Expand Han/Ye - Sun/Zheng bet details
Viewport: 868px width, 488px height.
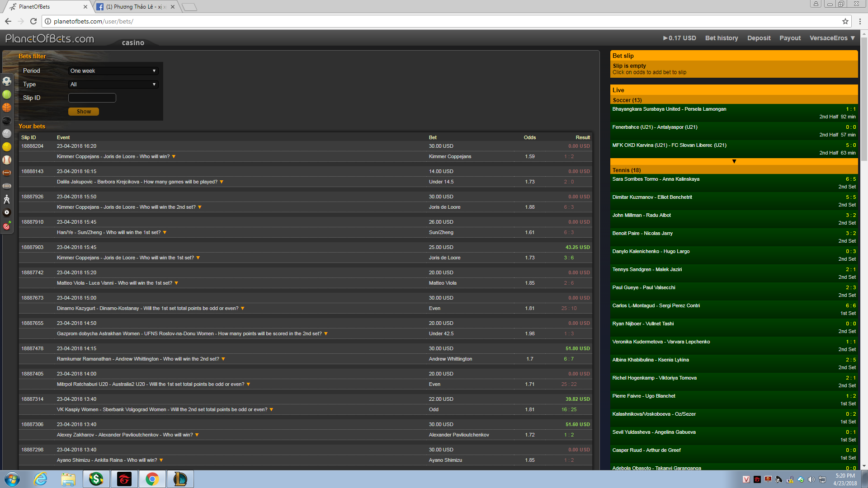(x=165, y=233)
